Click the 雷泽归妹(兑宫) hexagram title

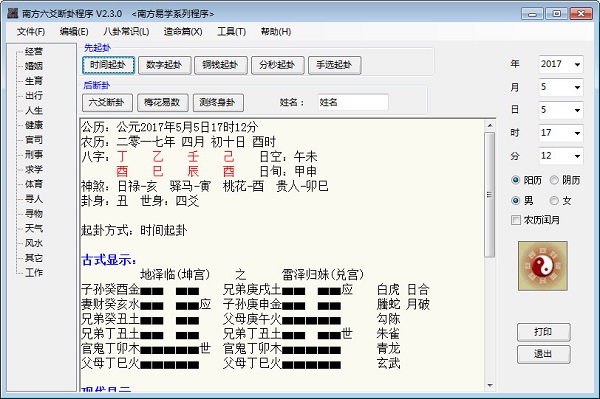323,274
